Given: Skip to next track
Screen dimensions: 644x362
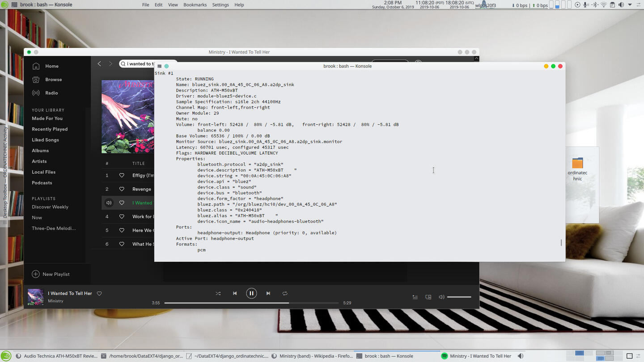Looking at the screenshot, I should click(x=268, y=294).
